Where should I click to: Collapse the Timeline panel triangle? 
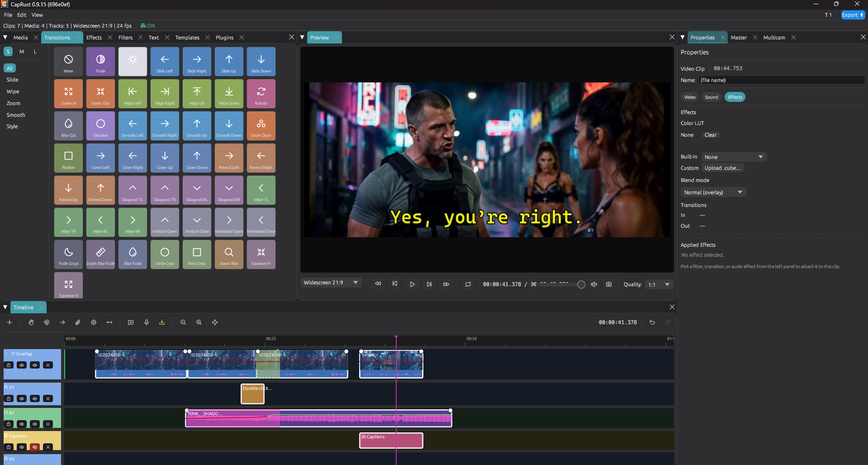coord(5,307)
